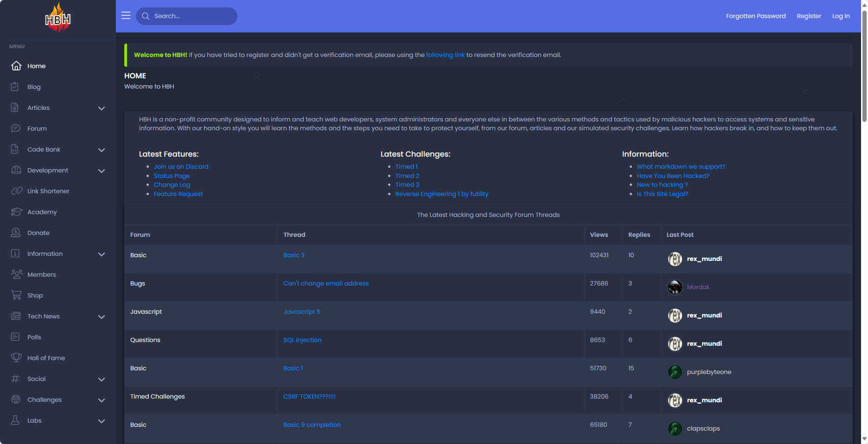This screenshot has height=444, width=868.
Task: Expand the Articles submenu chevron
Action: pos(102,108)
